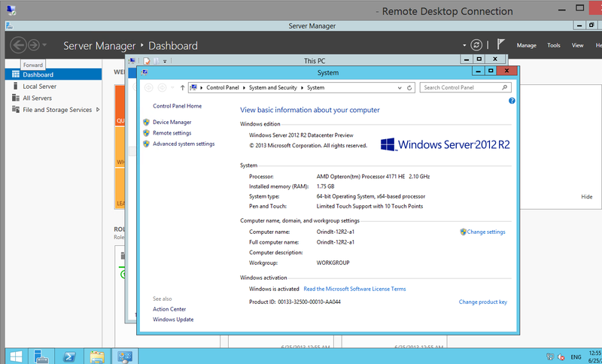Viewport: 602px width, 364px height.
Task: Click the Server Manager back arrow
Action: [18, 45]
